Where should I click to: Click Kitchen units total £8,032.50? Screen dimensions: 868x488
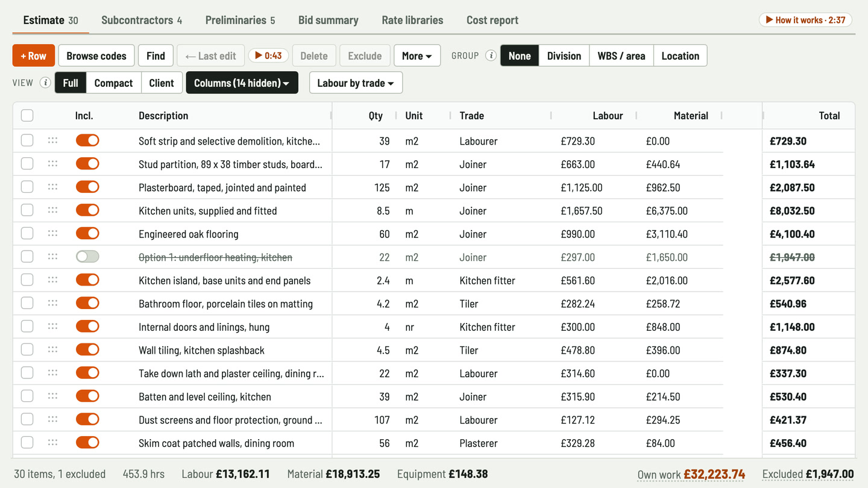pyautogui.click(x=792, y=211)
